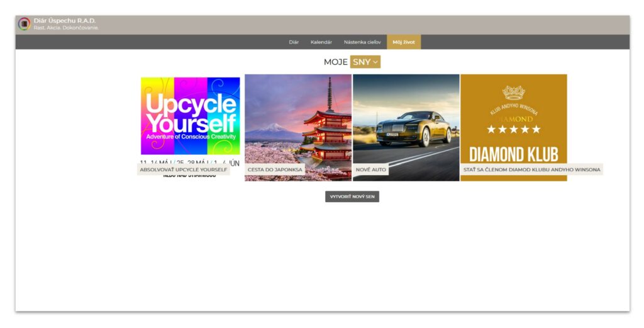Click the Rast. Akcia. Dokončovanie. subtitle

pos(66,28)
